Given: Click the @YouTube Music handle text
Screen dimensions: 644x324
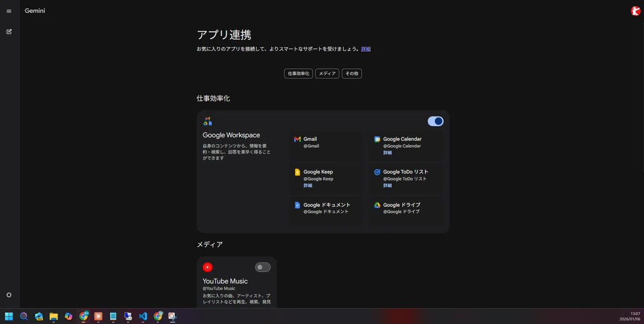Looking at the screenshot, I should pyautogui.click(x=219, y=289).
